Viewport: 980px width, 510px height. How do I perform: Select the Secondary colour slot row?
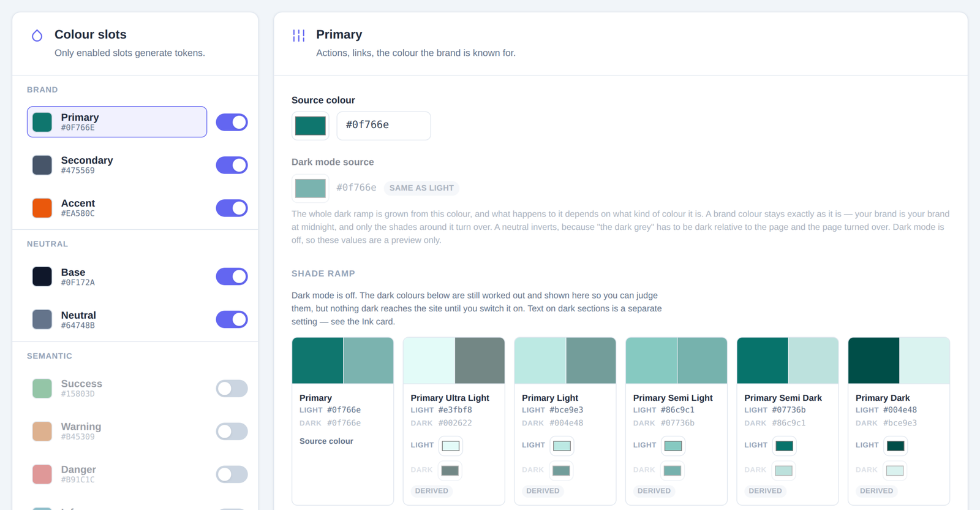pos(117,165)
